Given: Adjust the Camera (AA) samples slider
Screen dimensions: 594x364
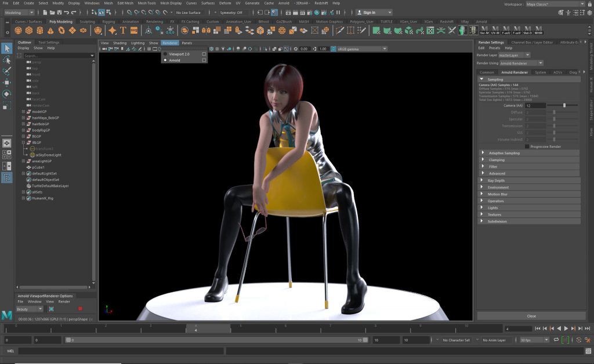Looking at the screenshot, I should pos(565,105).
